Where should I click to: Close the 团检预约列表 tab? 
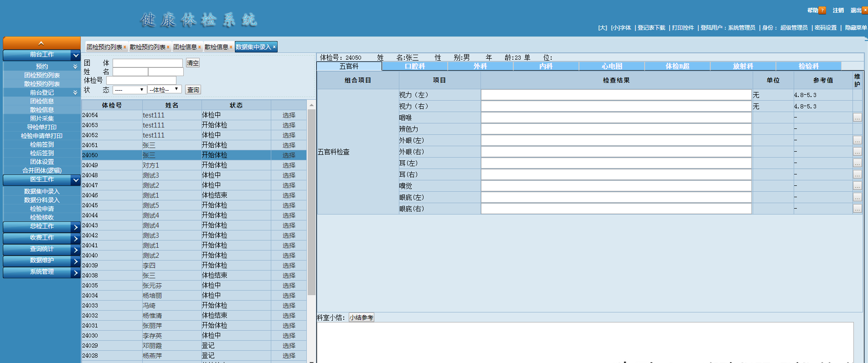tap(125, 47)
